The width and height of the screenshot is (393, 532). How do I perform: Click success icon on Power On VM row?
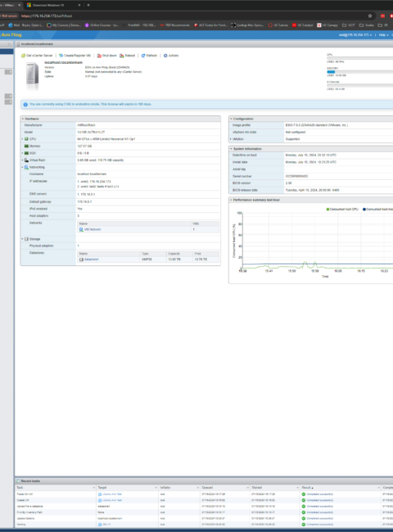coord(304,494)
